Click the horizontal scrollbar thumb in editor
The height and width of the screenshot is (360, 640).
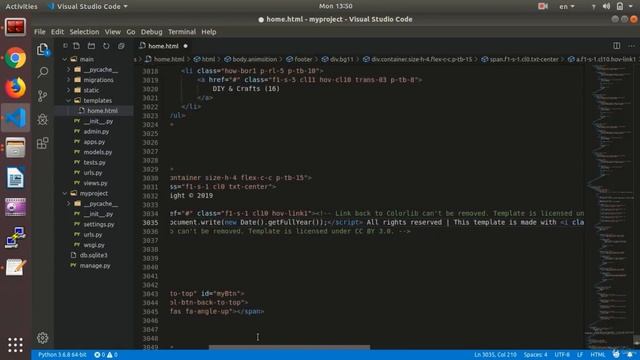click(x=289, y=347)
